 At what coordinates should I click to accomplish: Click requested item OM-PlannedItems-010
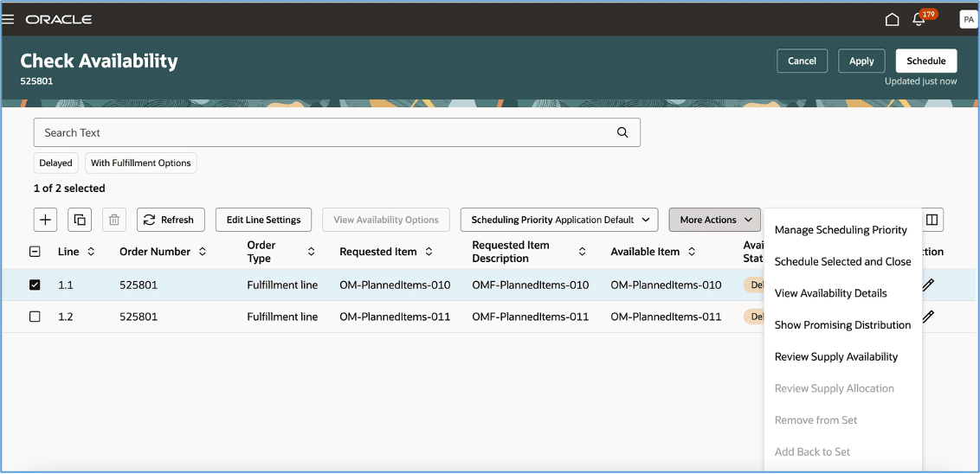coord(395,285)
